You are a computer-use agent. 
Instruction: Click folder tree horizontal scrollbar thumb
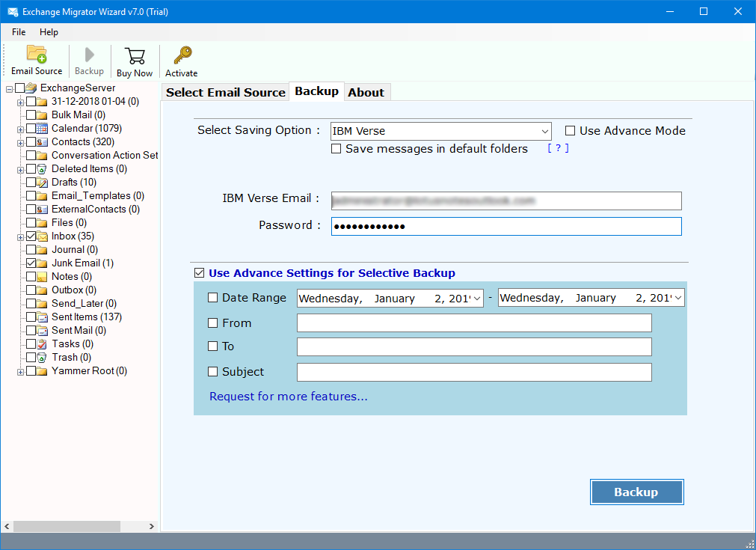coord(67,526)
